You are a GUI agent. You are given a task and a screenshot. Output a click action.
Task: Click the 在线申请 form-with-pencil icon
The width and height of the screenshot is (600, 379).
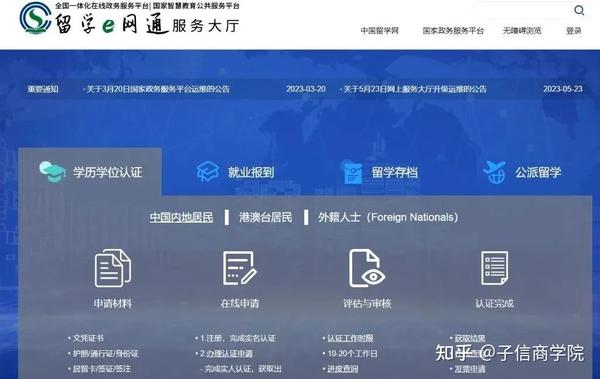240,268
